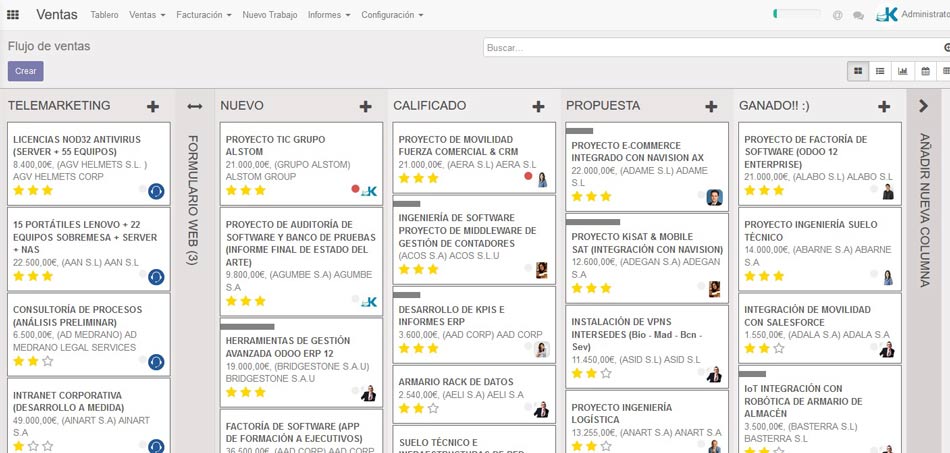Click user avatar on Armario Rack de Datos card
Image resolution: width=950 pixels, height=453 pixels.
(542, 410)
